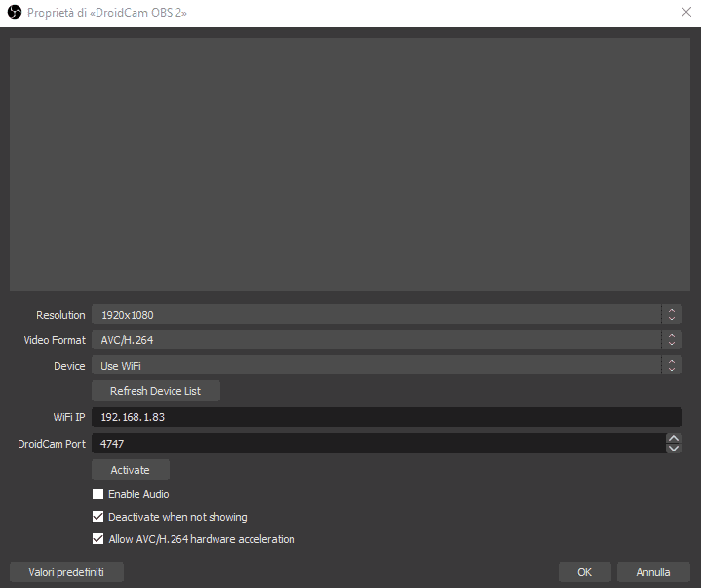The width and height of the screenshot is (701, 588).
Task: Click the Device dropdown arrow
Action: click(x=671, y=366)
